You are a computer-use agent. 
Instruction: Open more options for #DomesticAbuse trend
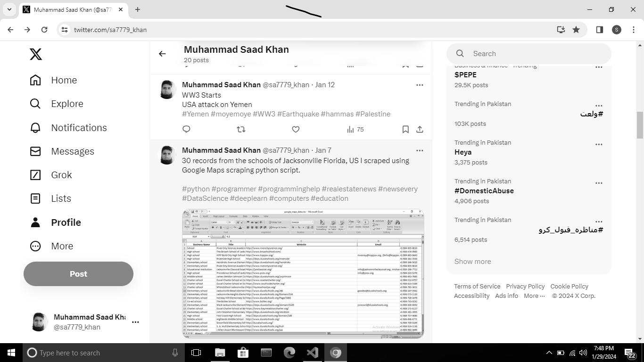click(x=599, y=183)
